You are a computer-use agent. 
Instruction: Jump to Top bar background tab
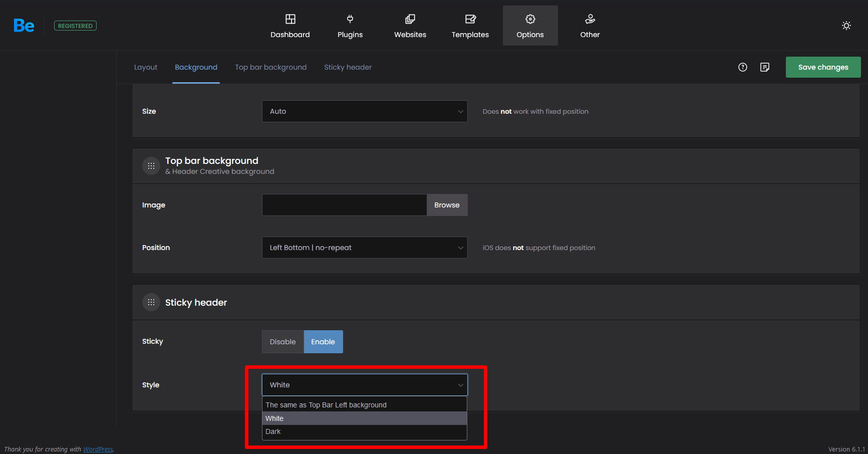coord(271,67)
